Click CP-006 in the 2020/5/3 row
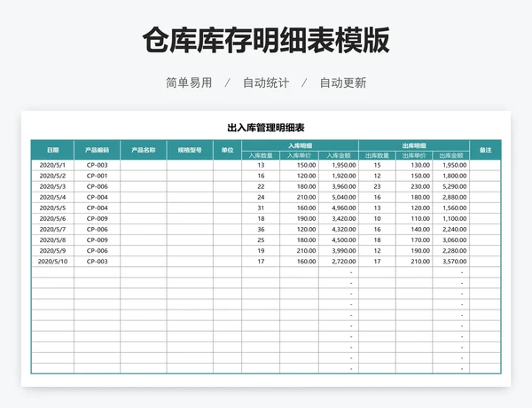Screen dimensions: 532x408 point(97,186)
